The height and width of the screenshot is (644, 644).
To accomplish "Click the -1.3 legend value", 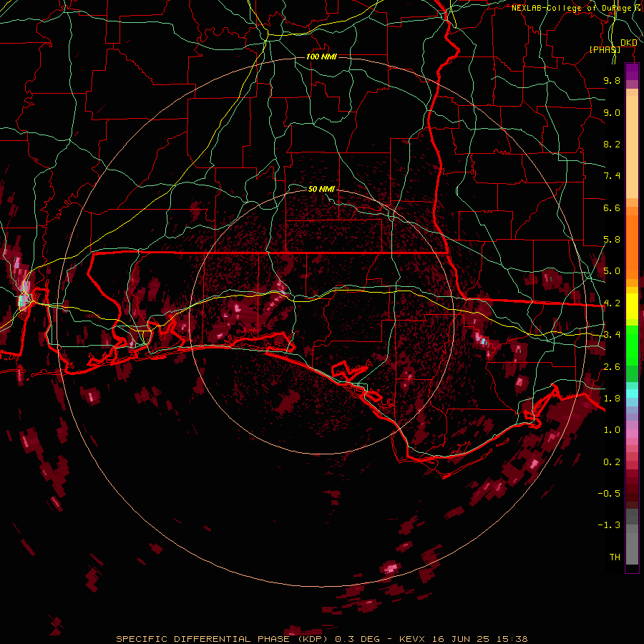I will (x=609, y=525).
